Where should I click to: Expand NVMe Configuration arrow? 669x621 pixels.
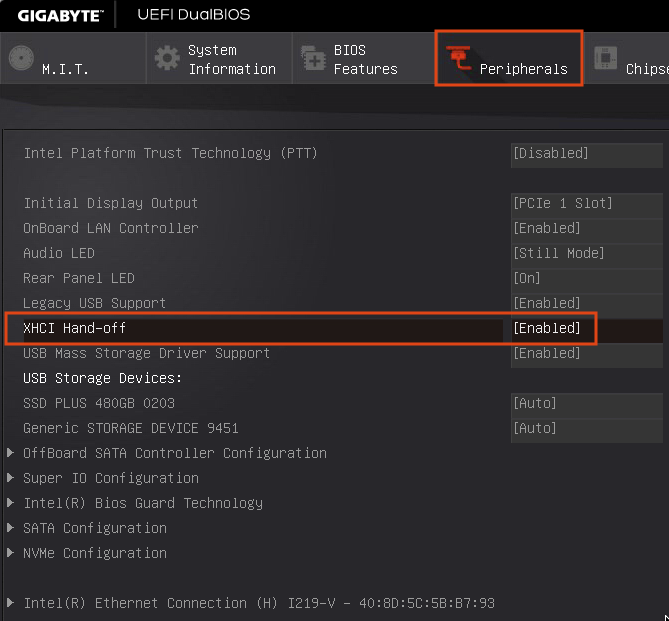[11, 553]
